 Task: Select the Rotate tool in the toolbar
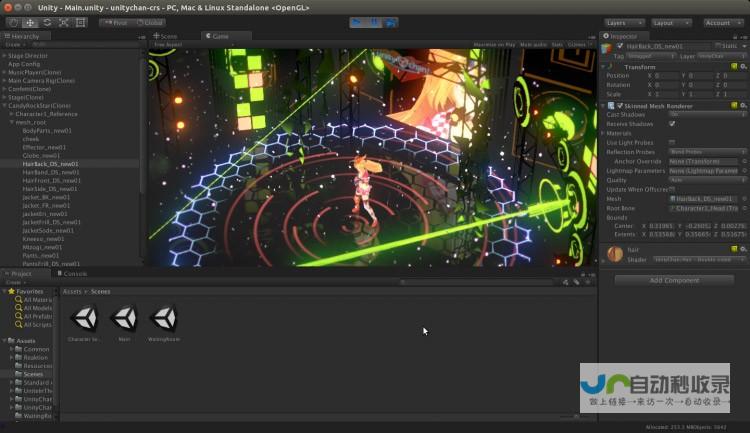[x=47, y=22]
